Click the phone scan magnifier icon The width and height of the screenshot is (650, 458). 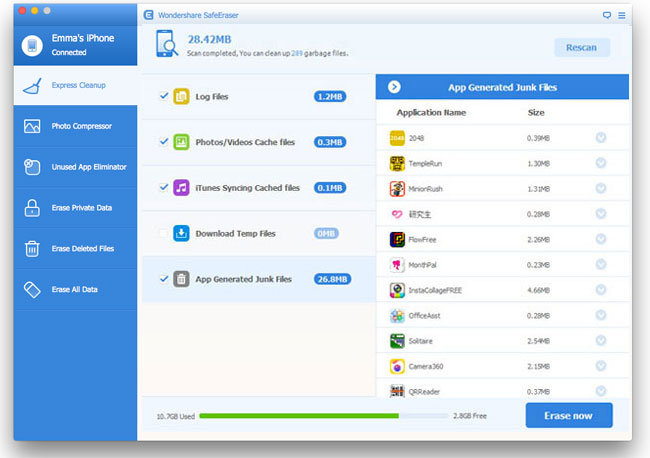(167, 44)
